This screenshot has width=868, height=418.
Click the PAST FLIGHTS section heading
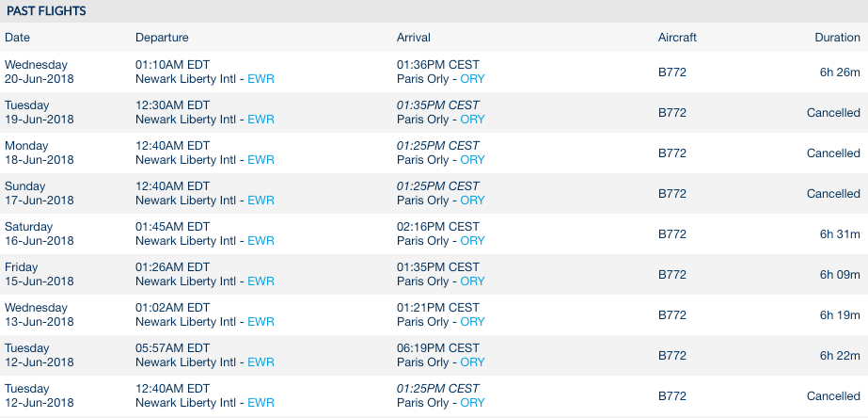click(x=46, y=11)
